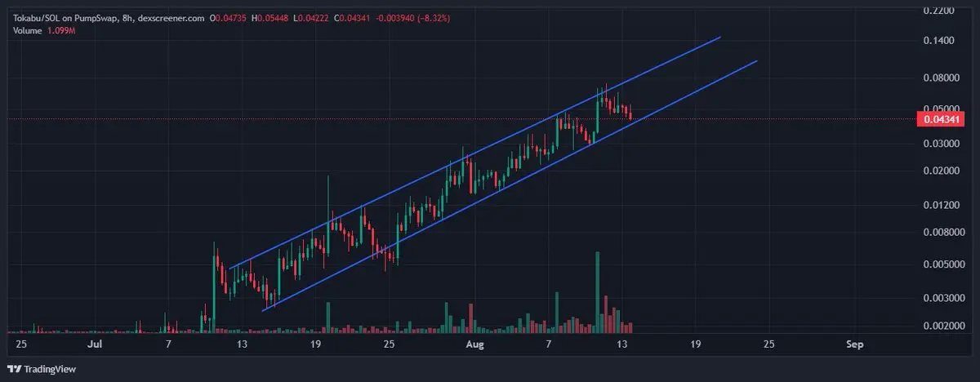Select the upper blue channel trendline
The image size is (980, 382).
click(x=474, y=153)
